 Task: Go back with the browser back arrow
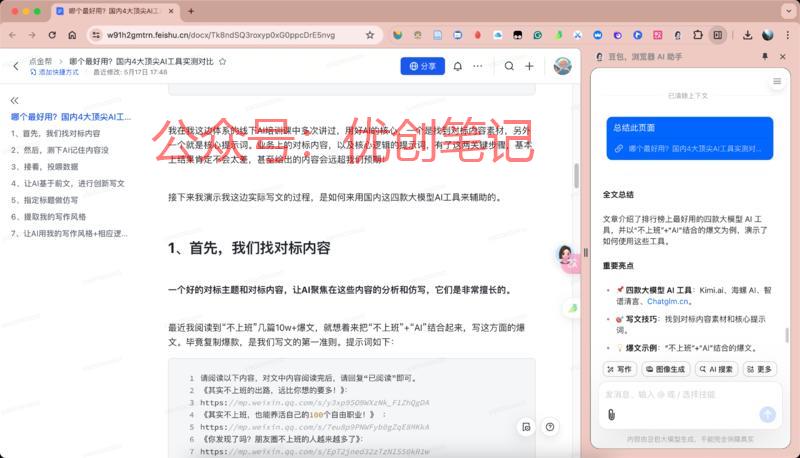12,35
